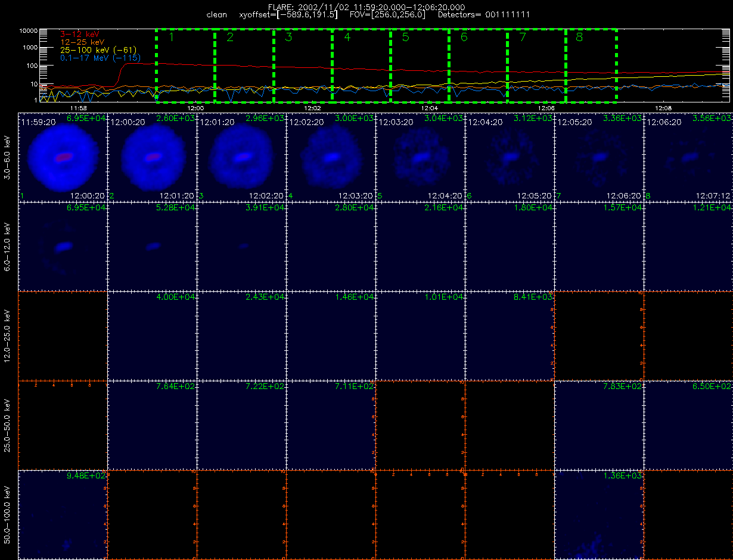Open the 6-12 keV image labeled 6.95E+04

(x=63, y=247)
